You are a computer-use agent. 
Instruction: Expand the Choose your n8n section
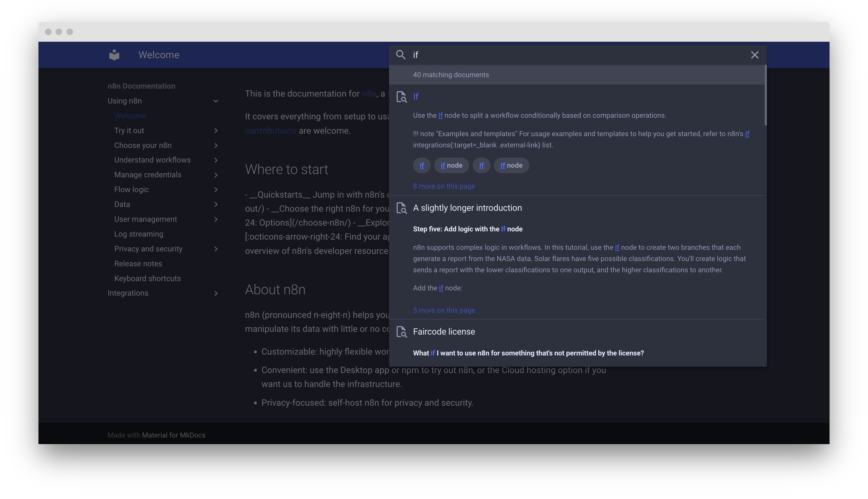(x=216, y=145)
